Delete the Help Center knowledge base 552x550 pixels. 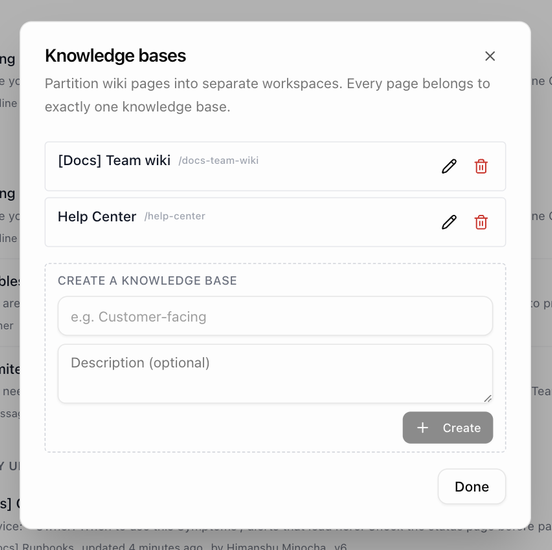pyautogui.click(x=481, y=222)
